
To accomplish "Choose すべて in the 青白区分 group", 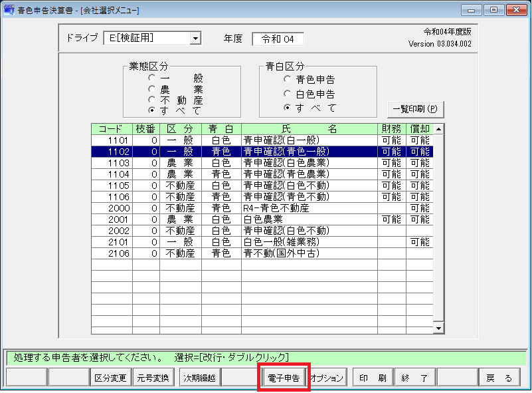I will click(288, 108).
